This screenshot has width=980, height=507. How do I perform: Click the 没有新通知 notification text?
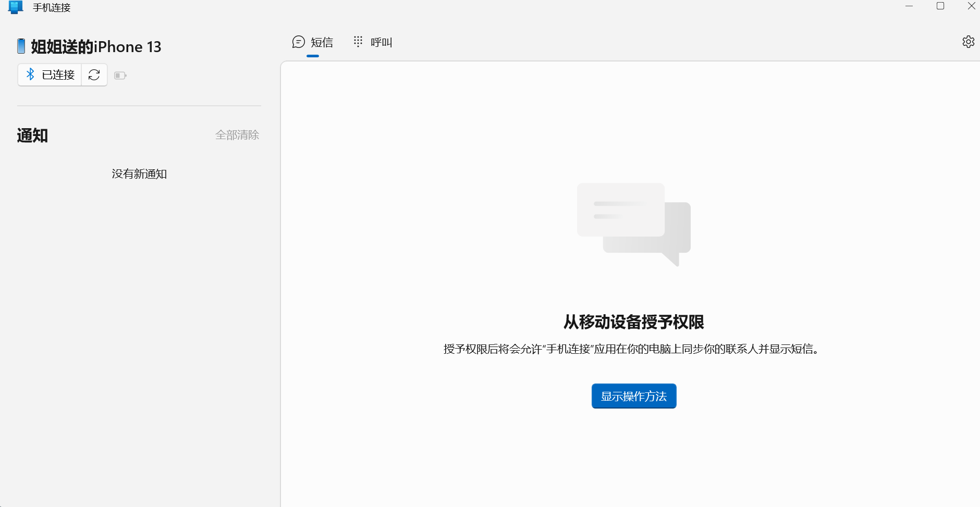[x=139, y=174]
